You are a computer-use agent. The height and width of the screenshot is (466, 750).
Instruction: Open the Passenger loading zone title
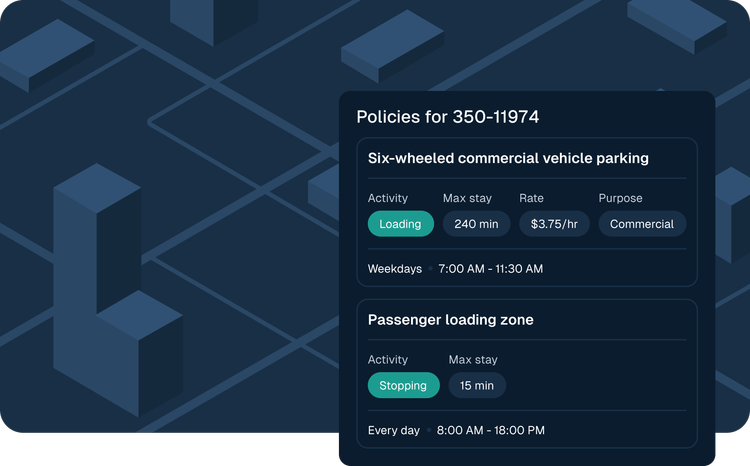pyautogui.click(x=450, y=320)
